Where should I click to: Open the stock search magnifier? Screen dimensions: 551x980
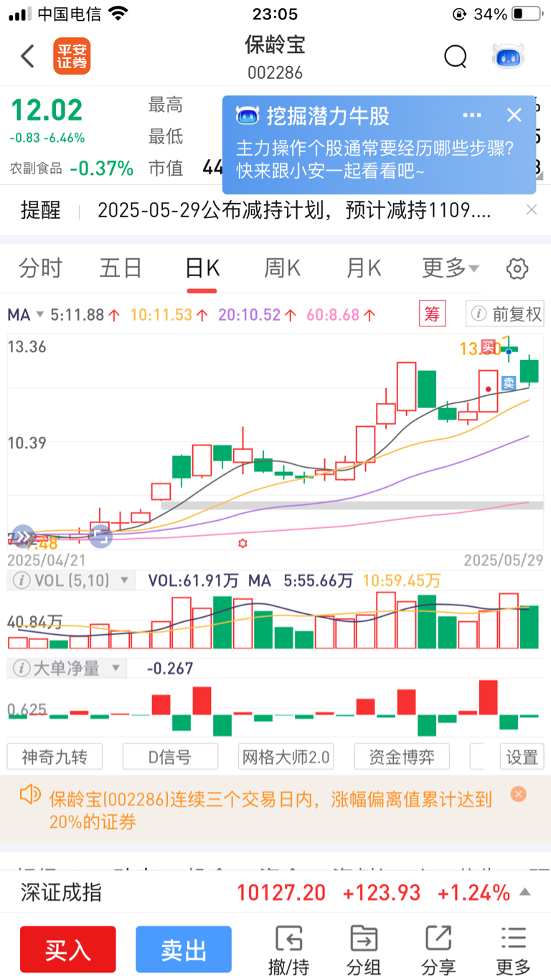[456, 56]
